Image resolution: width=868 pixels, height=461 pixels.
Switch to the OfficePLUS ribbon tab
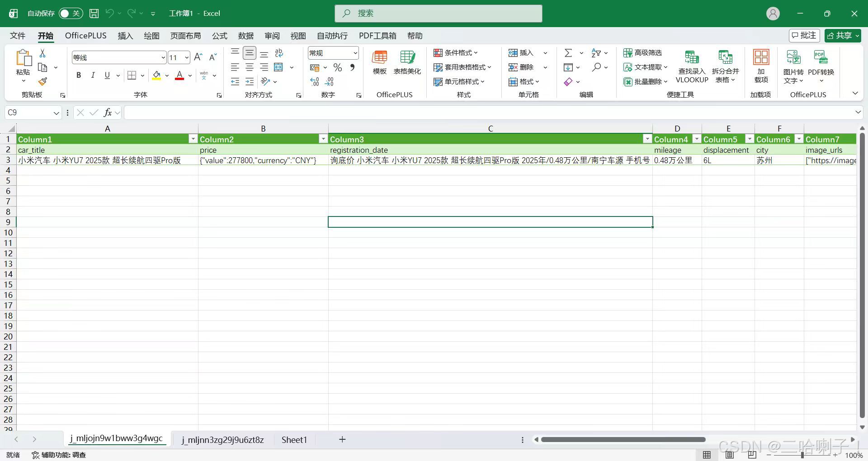click(86, 36)
